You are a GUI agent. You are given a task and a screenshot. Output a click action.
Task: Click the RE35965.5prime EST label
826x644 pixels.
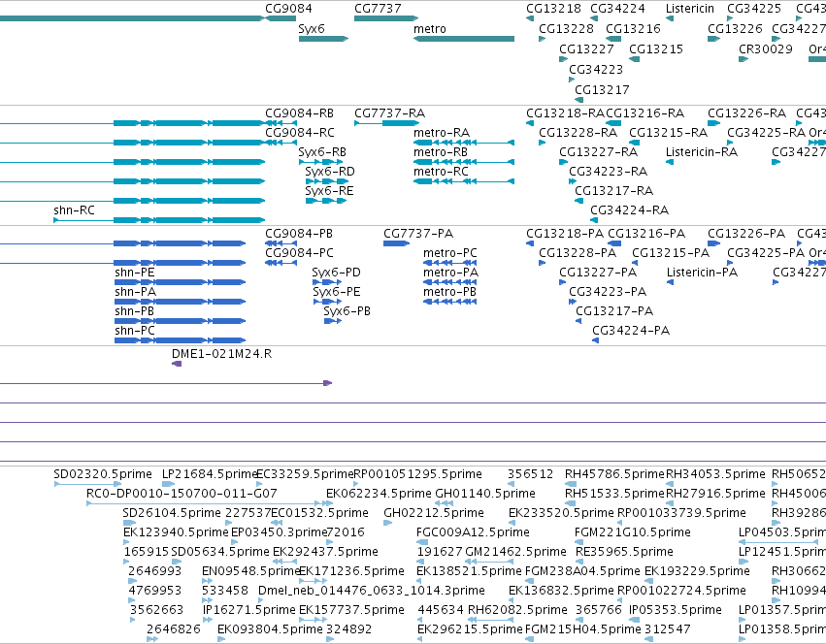coord(624,552)
